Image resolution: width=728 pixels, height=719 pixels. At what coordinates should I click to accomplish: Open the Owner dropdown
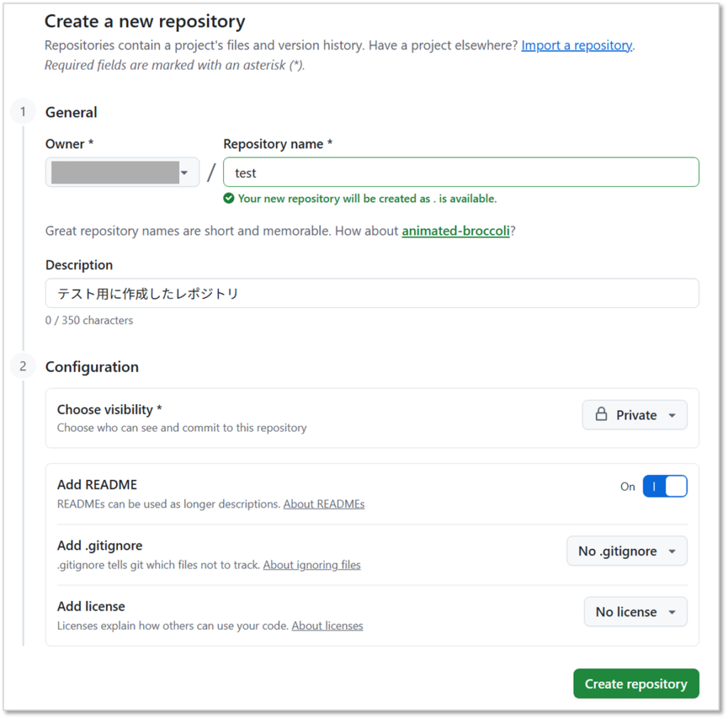point(122,172)
